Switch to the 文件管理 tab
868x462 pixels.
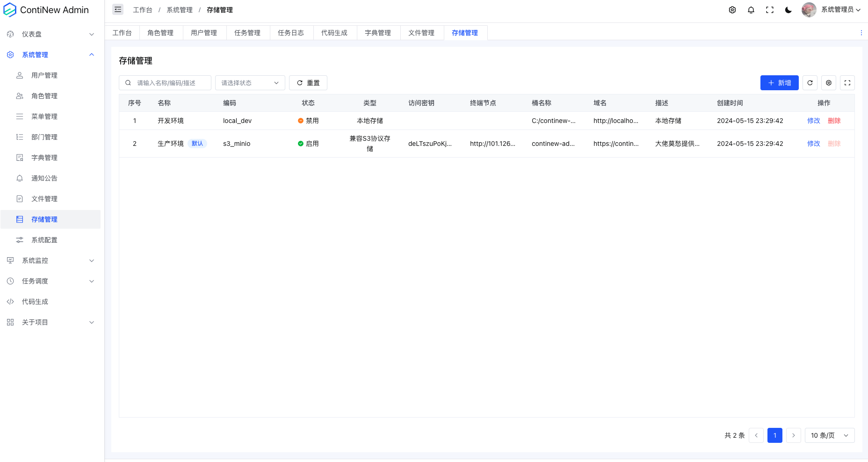[x=421, y=33]
